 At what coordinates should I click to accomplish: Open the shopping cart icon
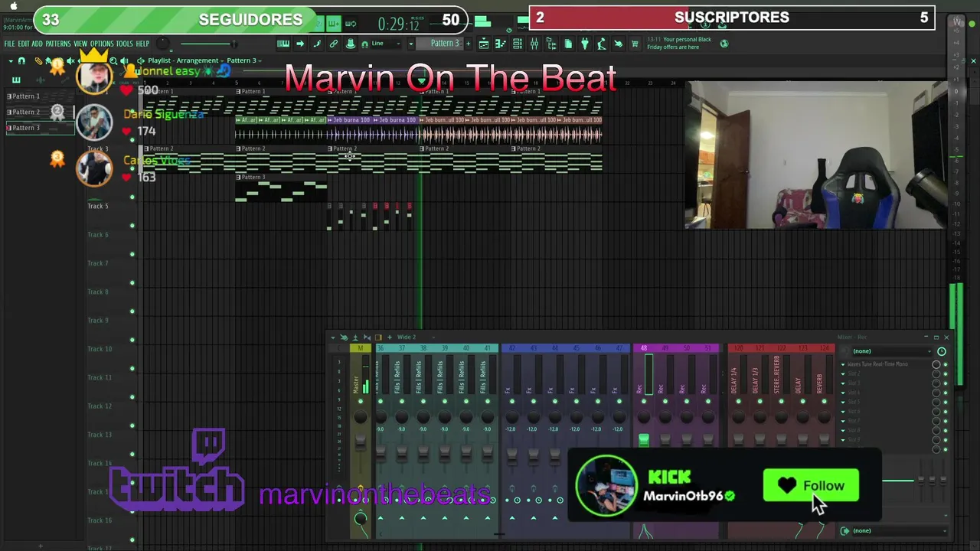coord(634,44)
